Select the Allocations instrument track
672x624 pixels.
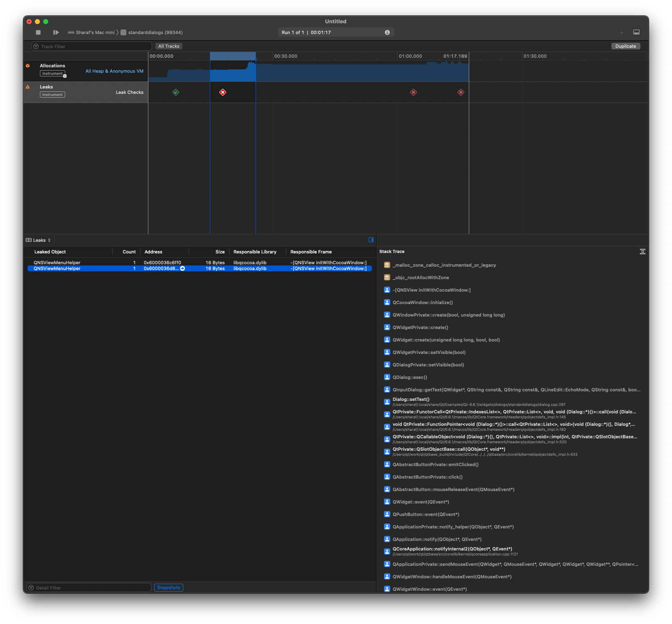pyautogui.click(x=86, y=71)
